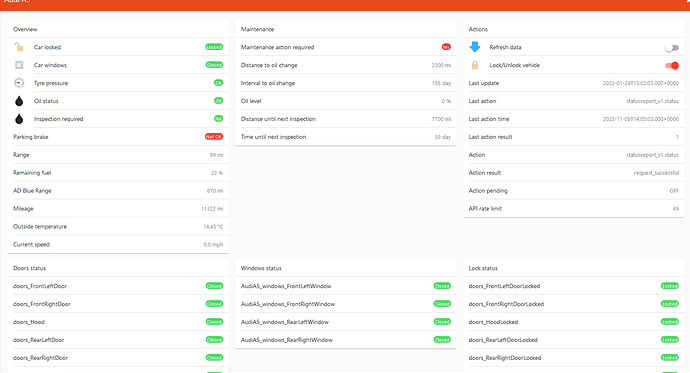Select the Oil level row
The width and height of the screenshot is (690, 373).
point(346,101)
